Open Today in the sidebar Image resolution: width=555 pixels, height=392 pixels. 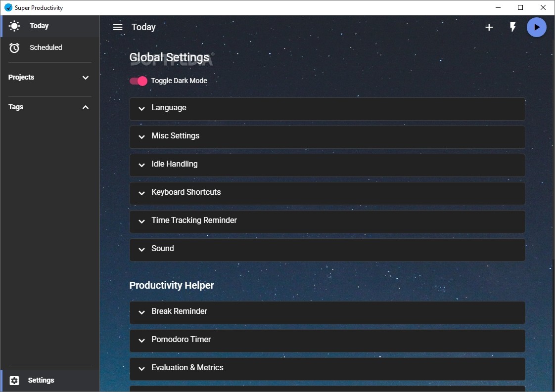(50, 26)
